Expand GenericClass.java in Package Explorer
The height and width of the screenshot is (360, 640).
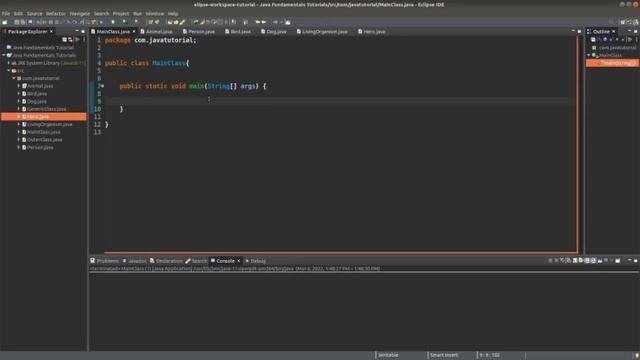(19, 109)
